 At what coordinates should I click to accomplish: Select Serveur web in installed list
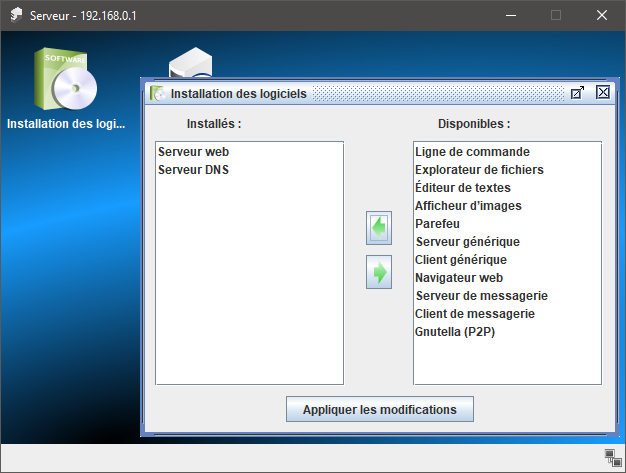coord(193,152)
